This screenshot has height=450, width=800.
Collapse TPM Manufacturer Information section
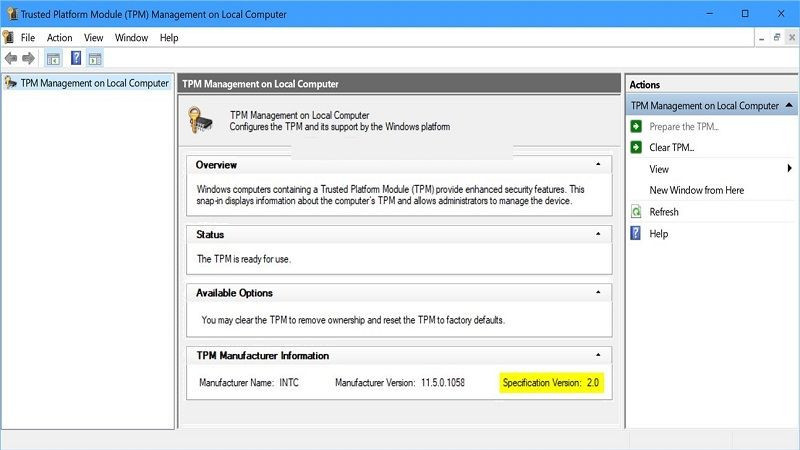[598, 355]
